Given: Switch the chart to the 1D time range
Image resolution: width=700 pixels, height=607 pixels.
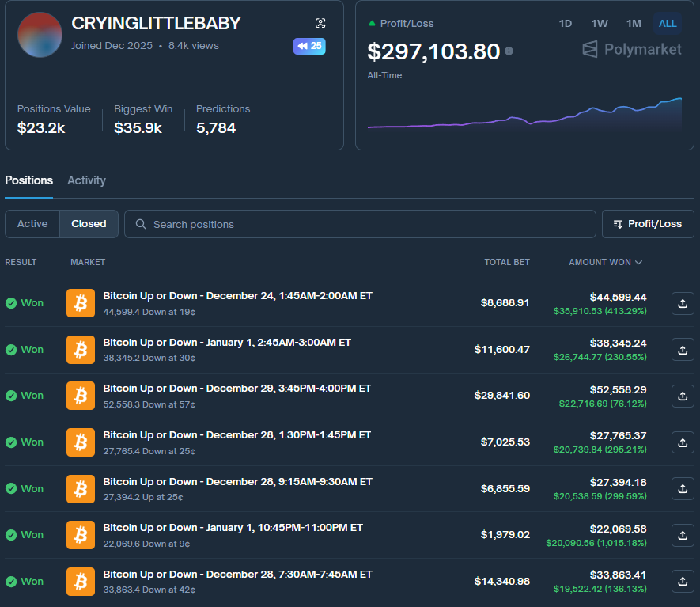Looking at the screenshot, I should click(x=565, y=24).
